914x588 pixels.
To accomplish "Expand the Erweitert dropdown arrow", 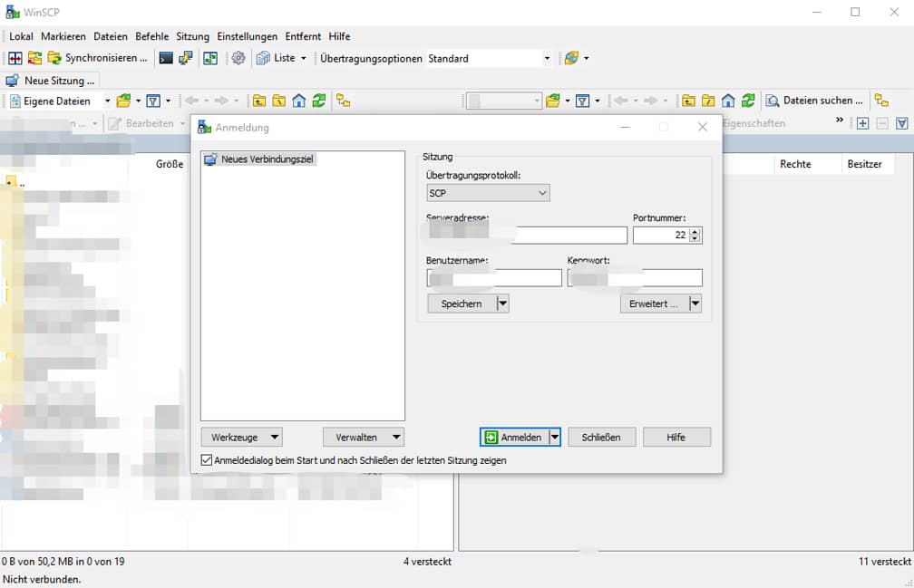I will 695,304.
